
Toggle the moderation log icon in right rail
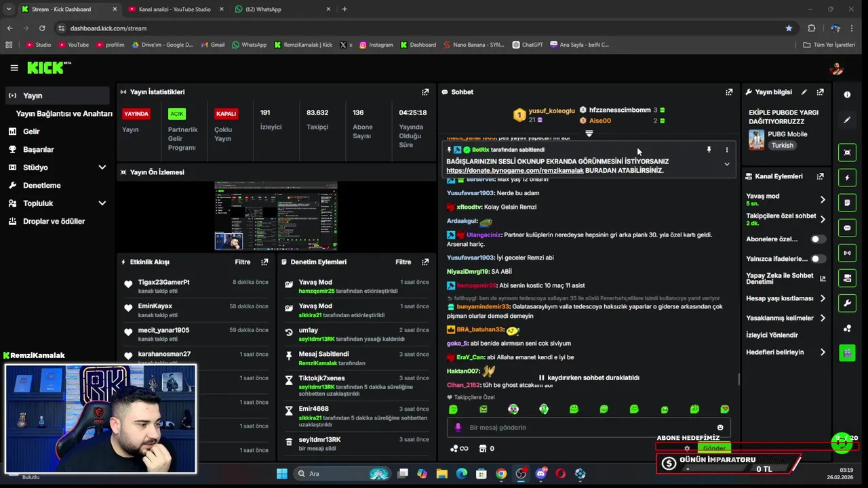(847, 203)
